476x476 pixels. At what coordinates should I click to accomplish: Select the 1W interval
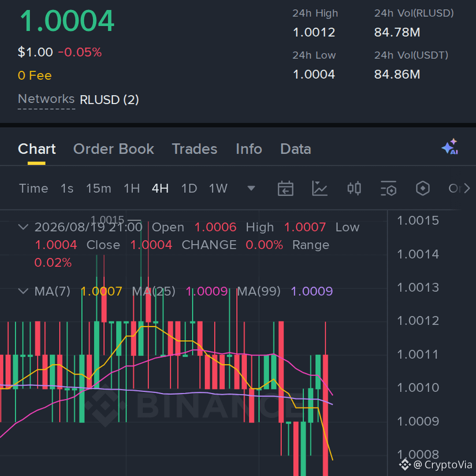pyautogui.click(x=218, y=188)
